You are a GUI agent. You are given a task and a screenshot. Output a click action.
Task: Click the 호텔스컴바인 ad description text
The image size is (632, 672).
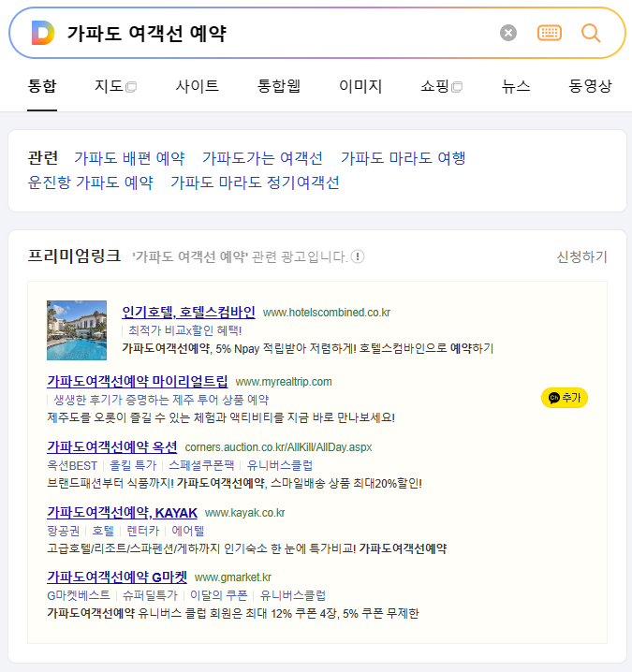307,348
